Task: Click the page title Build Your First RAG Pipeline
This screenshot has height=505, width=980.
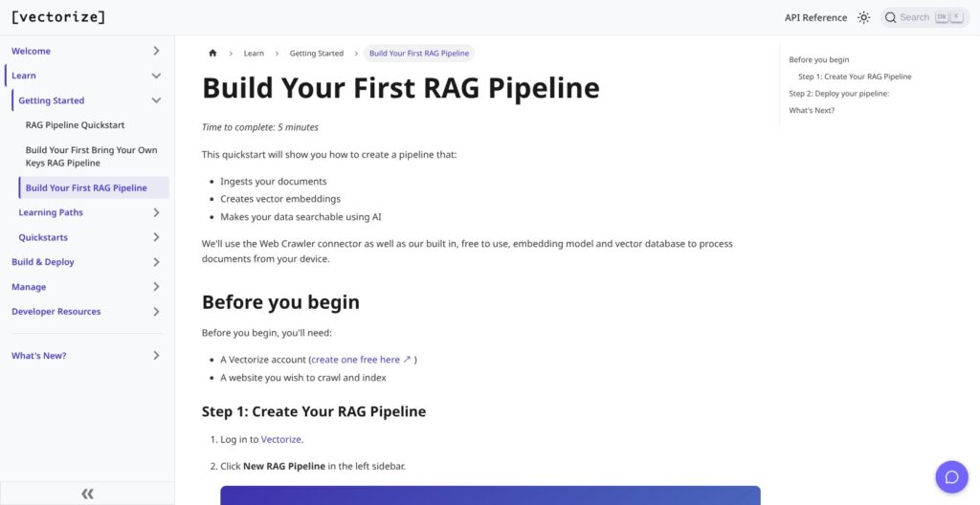Action: click(401, 87)
